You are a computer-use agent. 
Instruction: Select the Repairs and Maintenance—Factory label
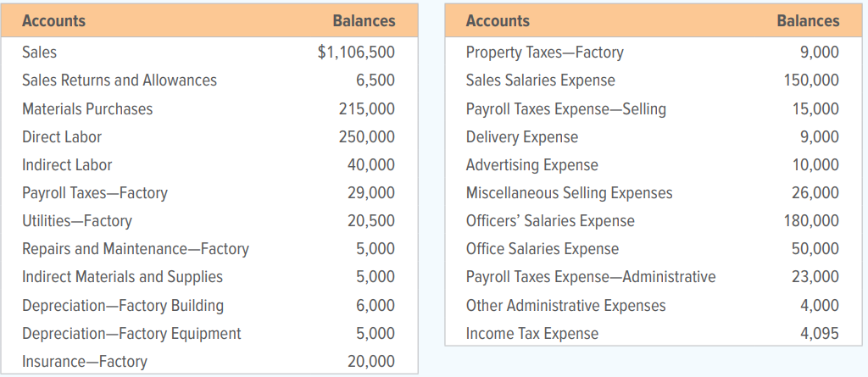pos(136,249)
